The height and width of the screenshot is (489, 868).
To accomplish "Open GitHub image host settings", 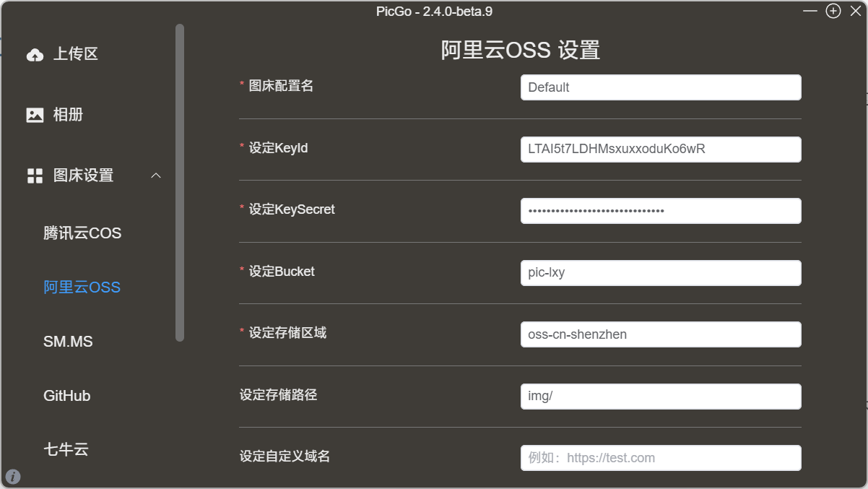I will pyautogui.click(x=66, y=396).
